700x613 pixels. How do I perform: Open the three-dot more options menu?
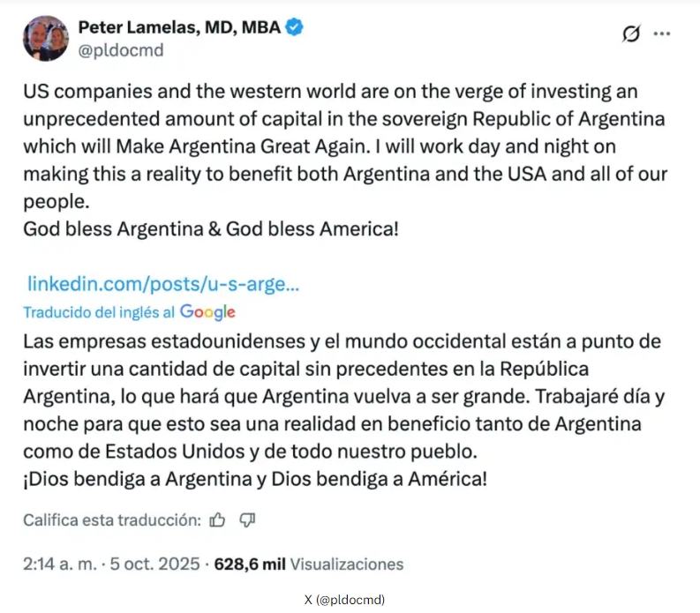pos(661,34)
